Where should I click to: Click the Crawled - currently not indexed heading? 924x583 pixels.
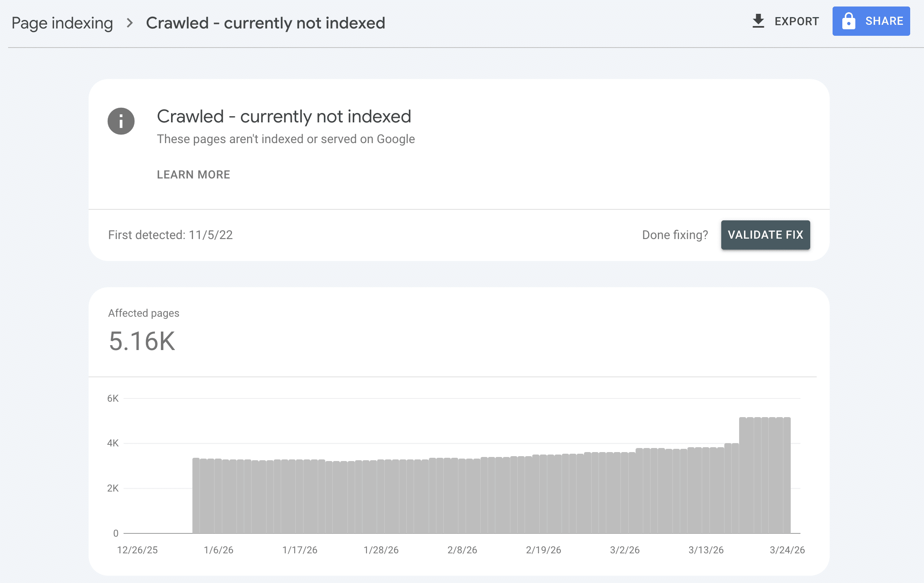click(284, 116)
